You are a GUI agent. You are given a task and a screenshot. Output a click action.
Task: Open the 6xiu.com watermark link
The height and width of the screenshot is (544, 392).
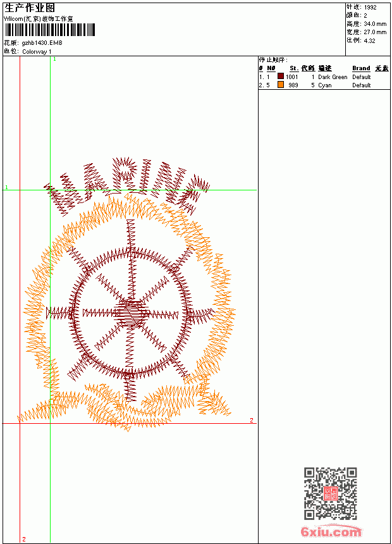click(x=331, y=531)
